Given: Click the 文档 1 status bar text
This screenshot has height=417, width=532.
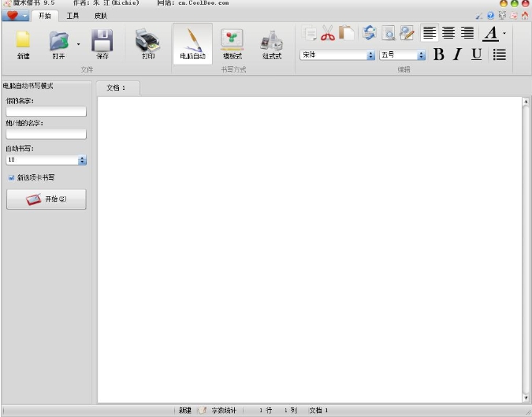Looking at the screenshot, I should click(x=318, y=410).
